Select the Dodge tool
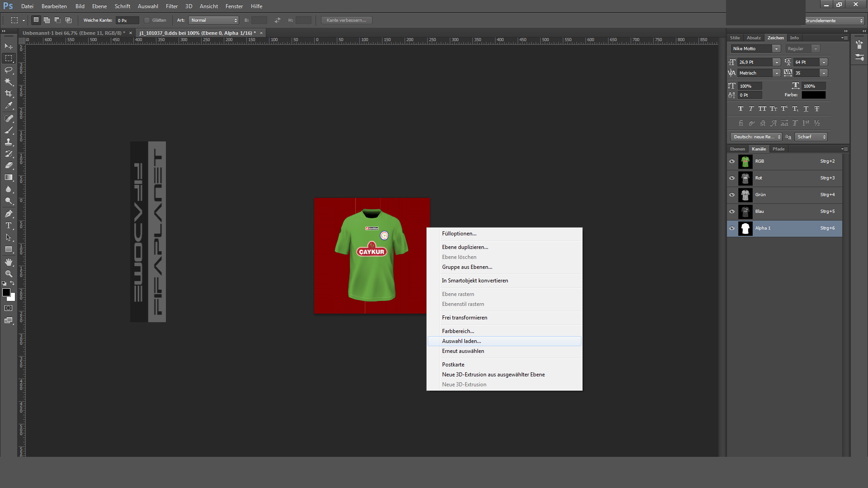Screen dimensions: 868x488 (x=9, y=201)
